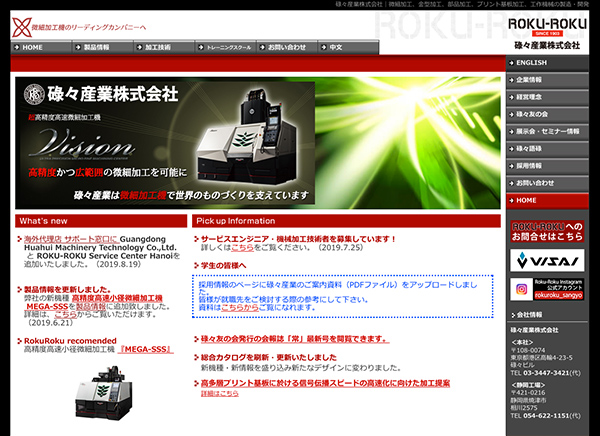Click the MEGA-SSS machine product image
600x436 pixels.
point(104,392)
